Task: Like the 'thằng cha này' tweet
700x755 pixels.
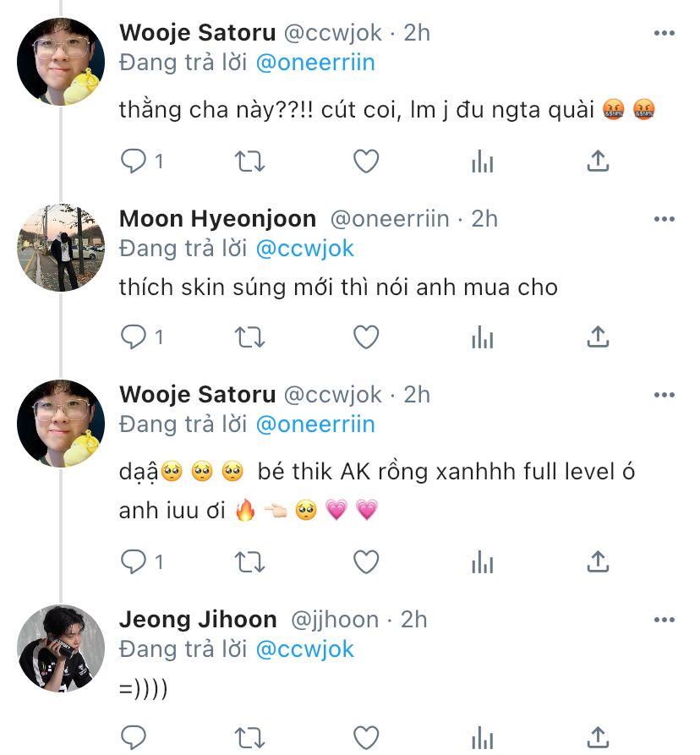Action: pos(366,161)
